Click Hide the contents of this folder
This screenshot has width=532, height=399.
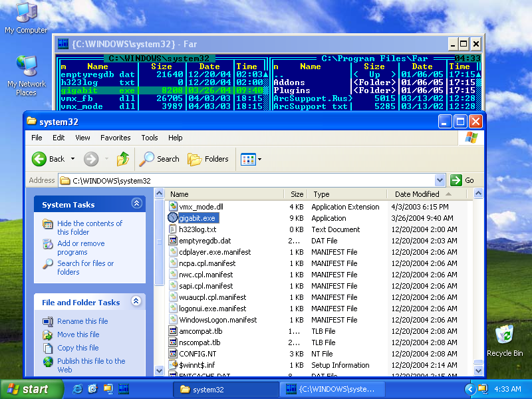coord(90,227)
